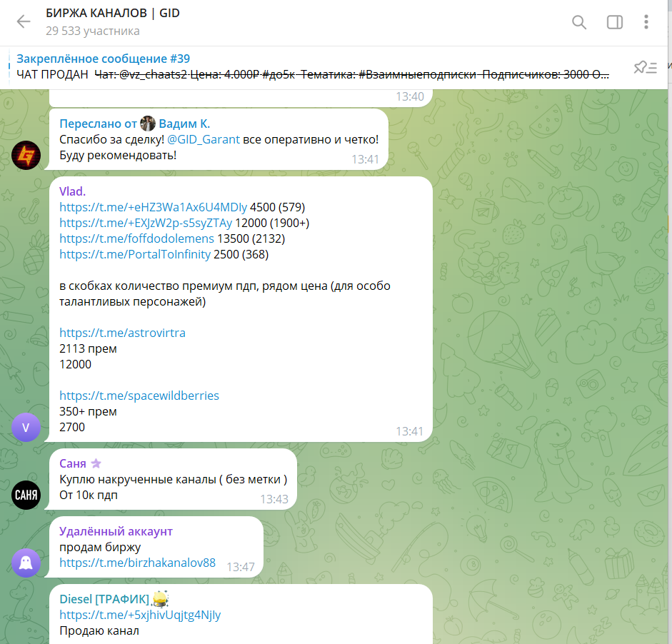The width and height of the screenshot is (672, 644).
Task: Open the deleted account ghost avatar
Action: (26, 563)
